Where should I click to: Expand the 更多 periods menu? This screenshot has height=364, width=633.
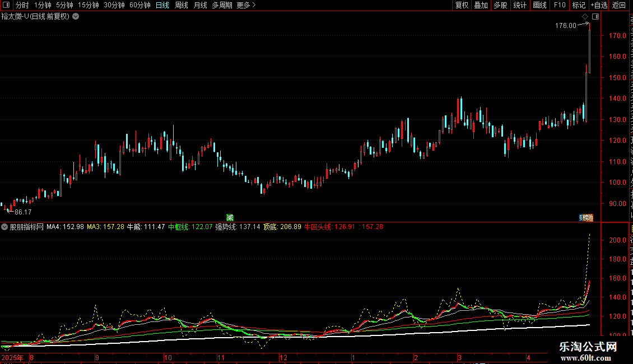point(246,5)
